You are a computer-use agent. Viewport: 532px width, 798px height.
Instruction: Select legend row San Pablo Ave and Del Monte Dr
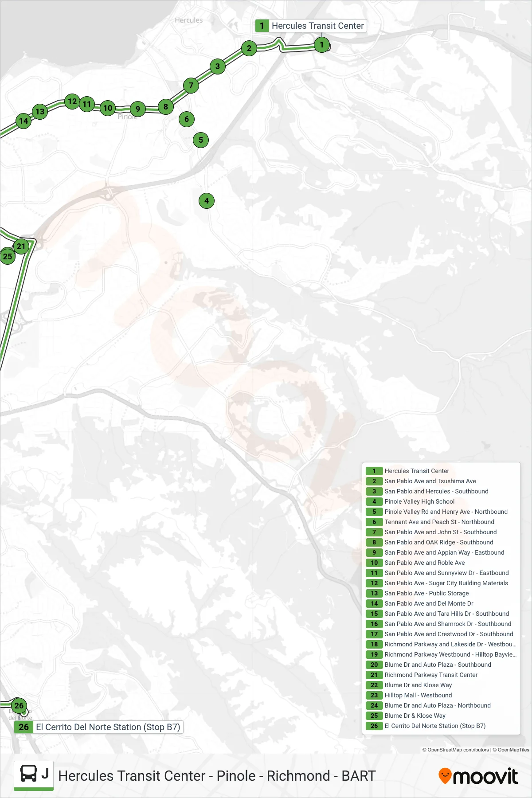coord(441,603)
